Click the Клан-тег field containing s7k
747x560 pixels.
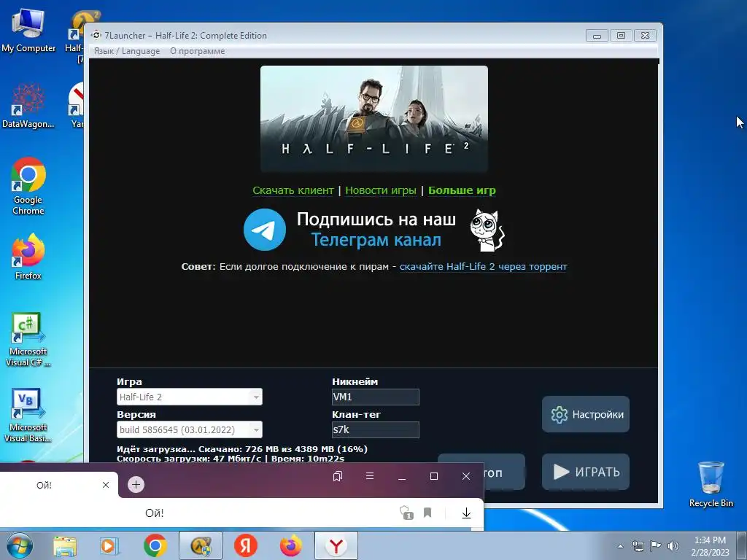pyautogui.click(x=376, y=429)
